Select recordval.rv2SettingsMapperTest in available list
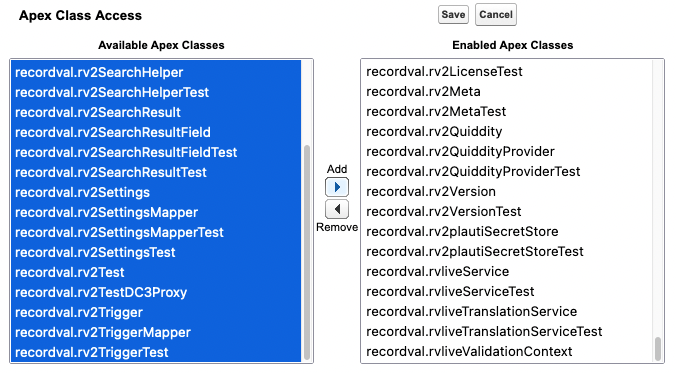The width and height of the screenshot is (676, 373). pyautogui.click(x=156, y=232)
